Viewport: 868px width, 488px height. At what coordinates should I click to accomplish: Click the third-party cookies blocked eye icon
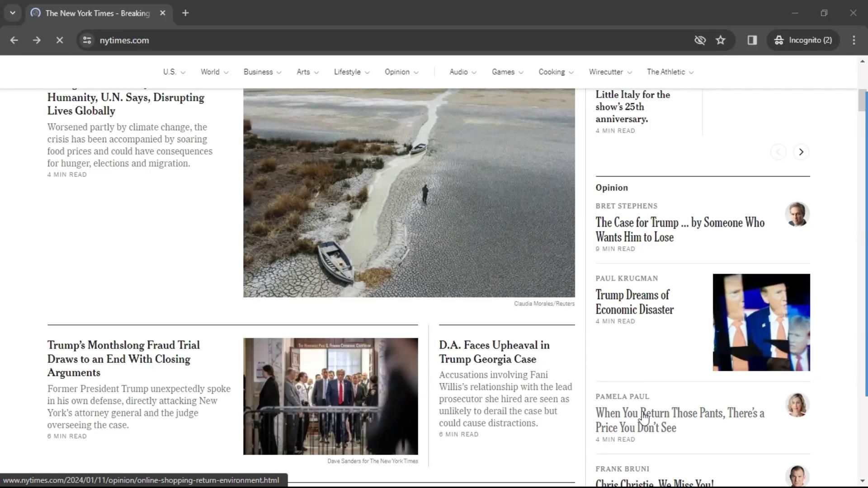[700, 40]
